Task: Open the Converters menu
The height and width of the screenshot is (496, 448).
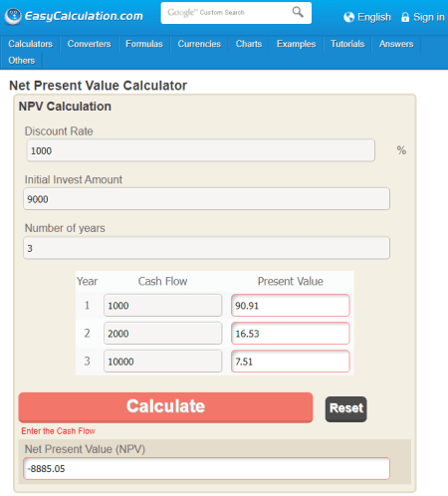Action: tap(89, 44)
